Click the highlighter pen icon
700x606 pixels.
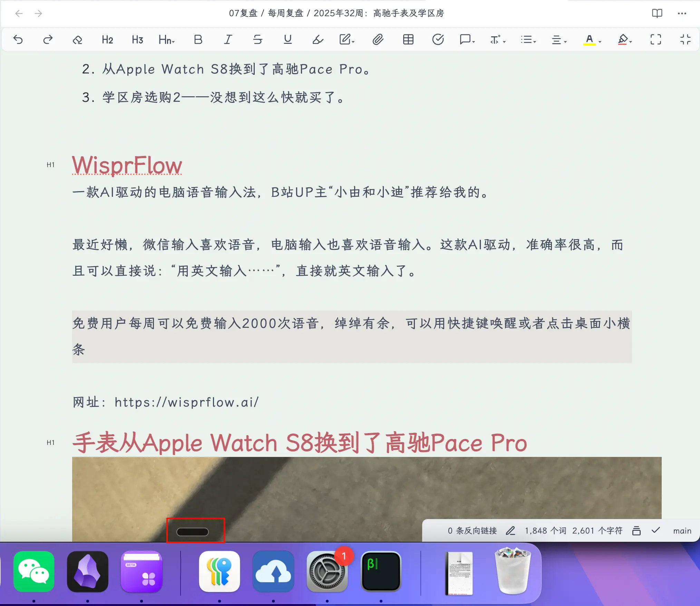tap(318, 40)
